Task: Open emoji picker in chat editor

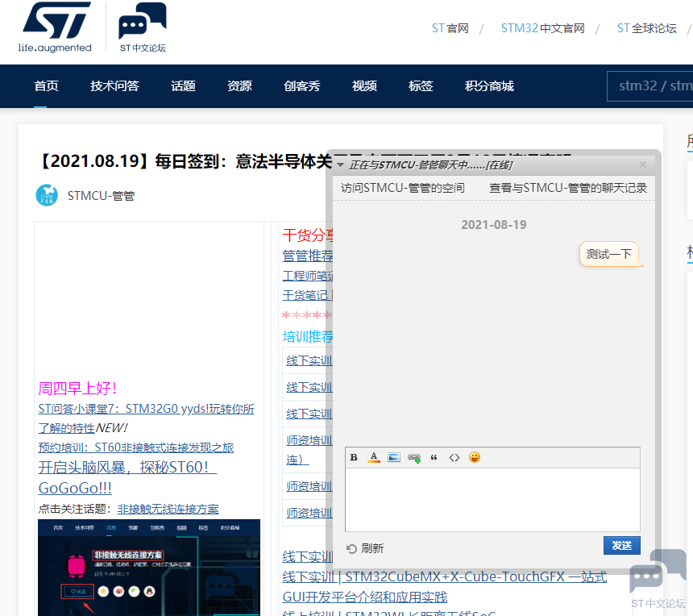Action: pyautogui.click(x=475, y=457)
